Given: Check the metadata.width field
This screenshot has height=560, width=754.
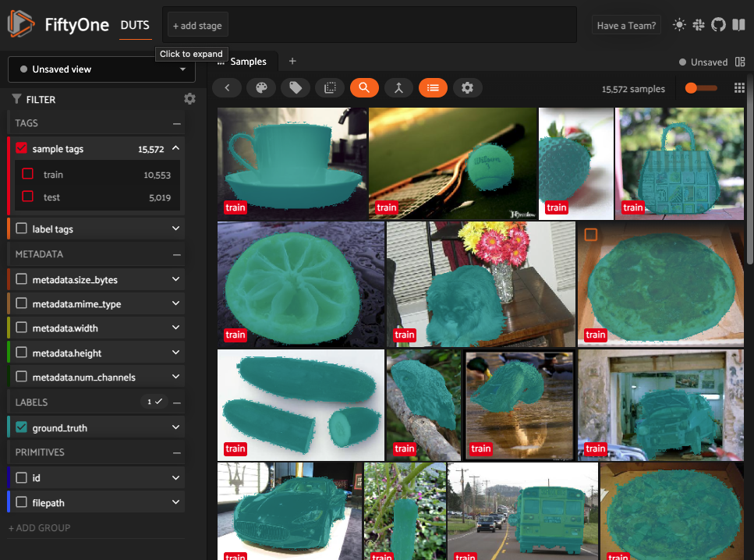Looking at the screenshot, I should click(x=21, y=328).
